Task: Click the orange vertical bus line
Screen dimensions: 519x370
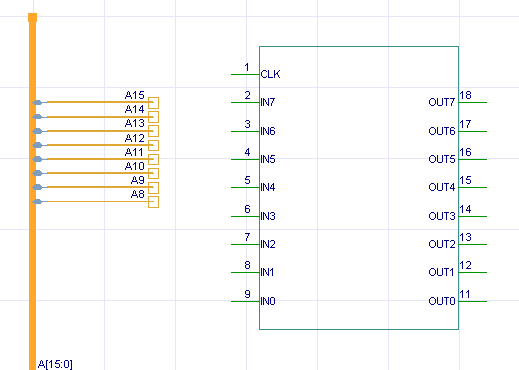Action: point(32,192)
